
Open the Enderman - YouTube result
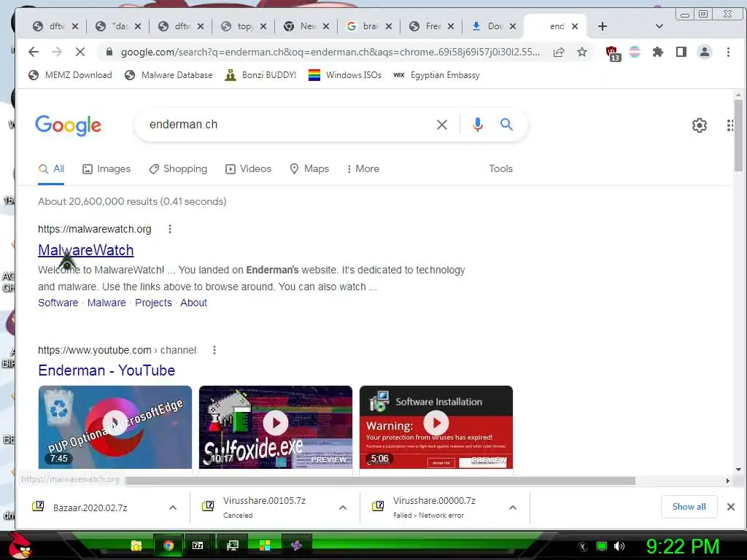pos(107,370)
